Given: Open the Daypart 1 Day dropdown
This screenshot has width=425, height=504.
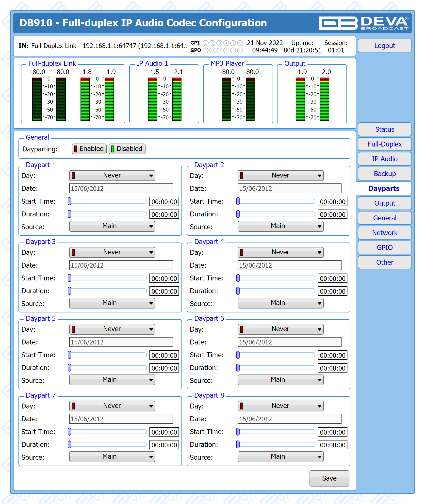Looking at the screenshot, I should pos(112,176).
